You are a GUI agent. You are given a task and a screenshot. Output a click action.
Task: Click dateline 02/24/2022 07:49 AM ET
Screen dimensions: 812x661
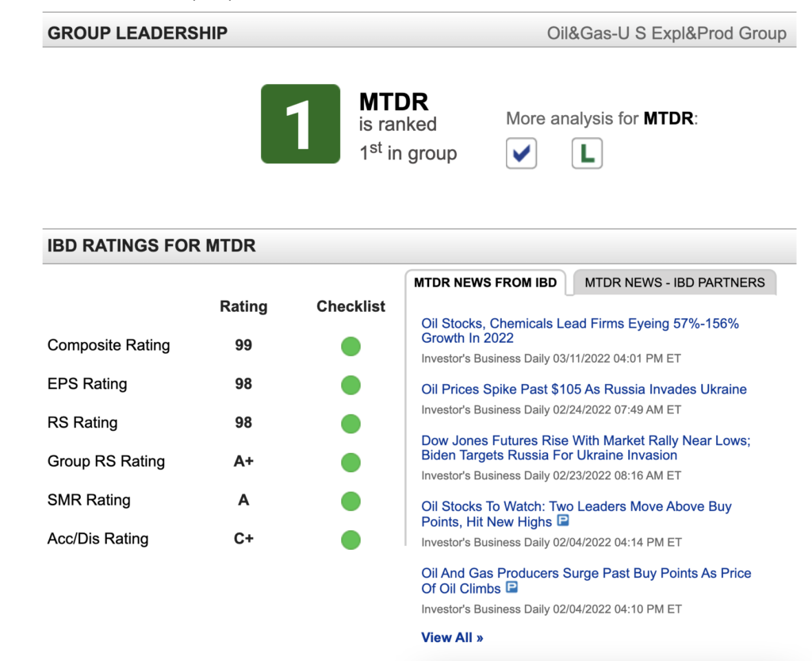617,409
